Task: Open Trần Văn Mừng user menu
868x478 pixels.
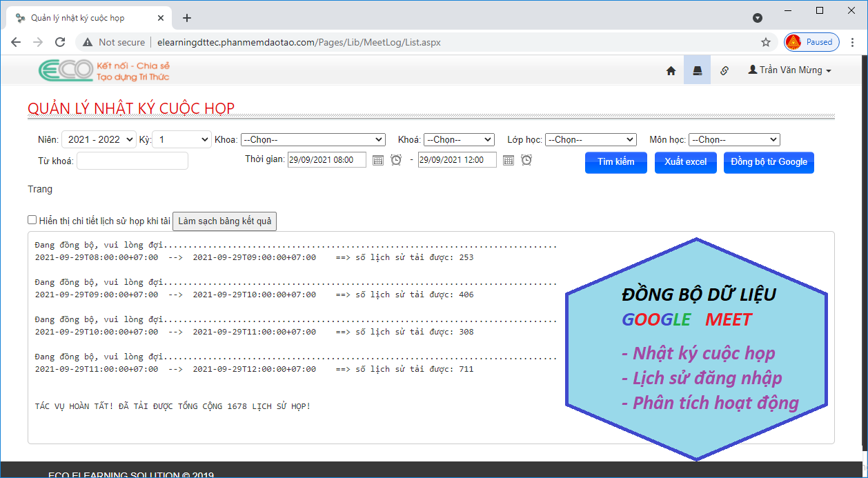Action: pos(789,70)
